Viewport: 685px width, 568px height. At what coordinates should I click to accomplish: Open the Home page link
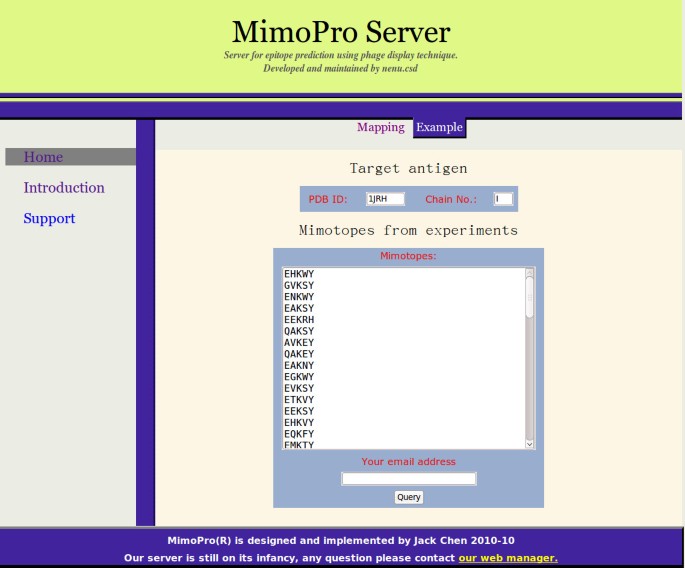pyautogui.click(x=43, y=157)
